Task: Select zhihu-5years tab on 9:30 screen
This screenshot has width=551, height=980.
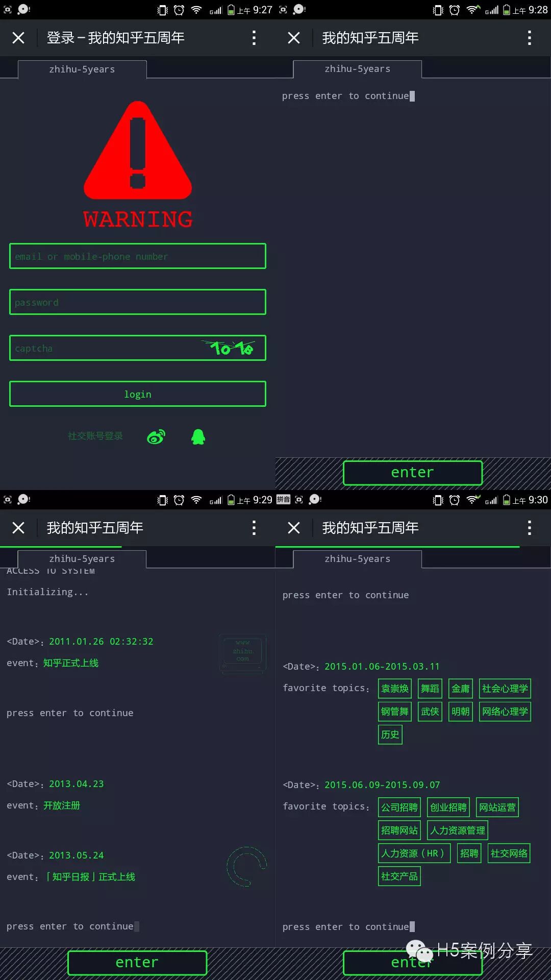Action: pyautogui.click(x=358, y=559)
